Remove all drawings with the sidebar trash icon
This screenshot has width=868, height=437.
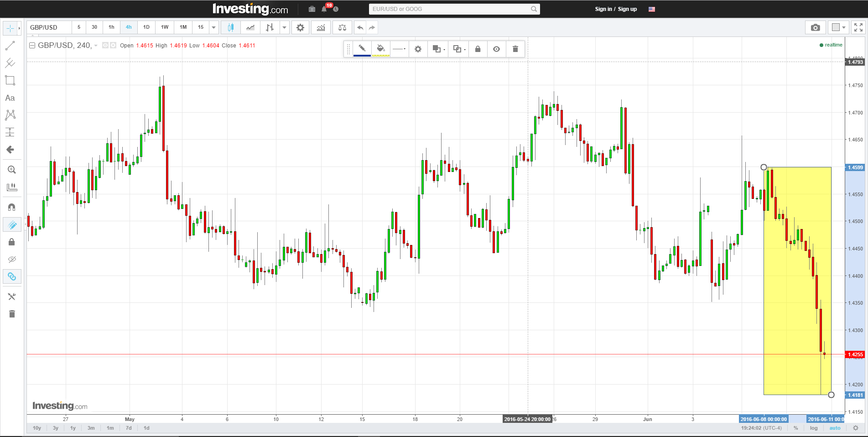(x=12, y=314)
